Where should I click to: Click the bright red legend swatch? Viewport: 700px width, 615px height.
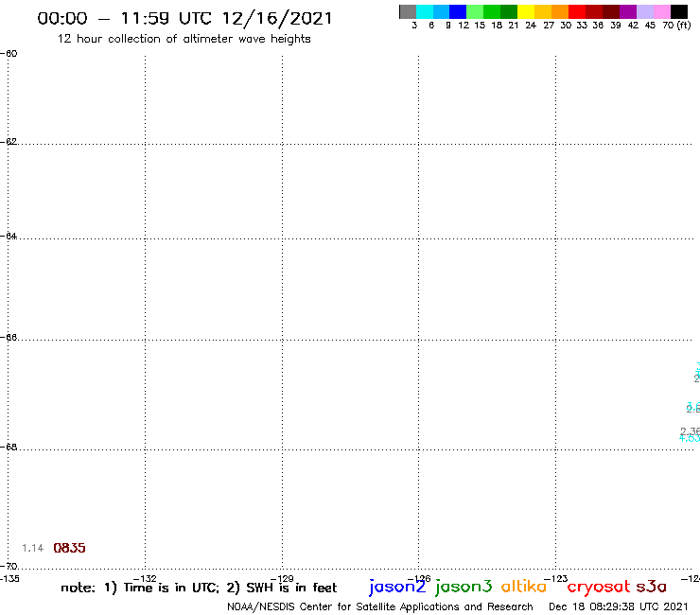point(577,11)
